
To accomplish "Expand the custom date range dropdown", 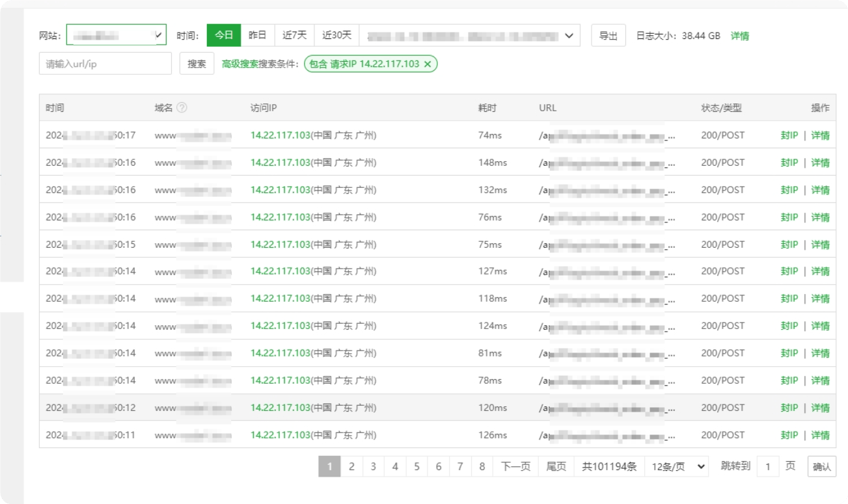I will 568,35.
